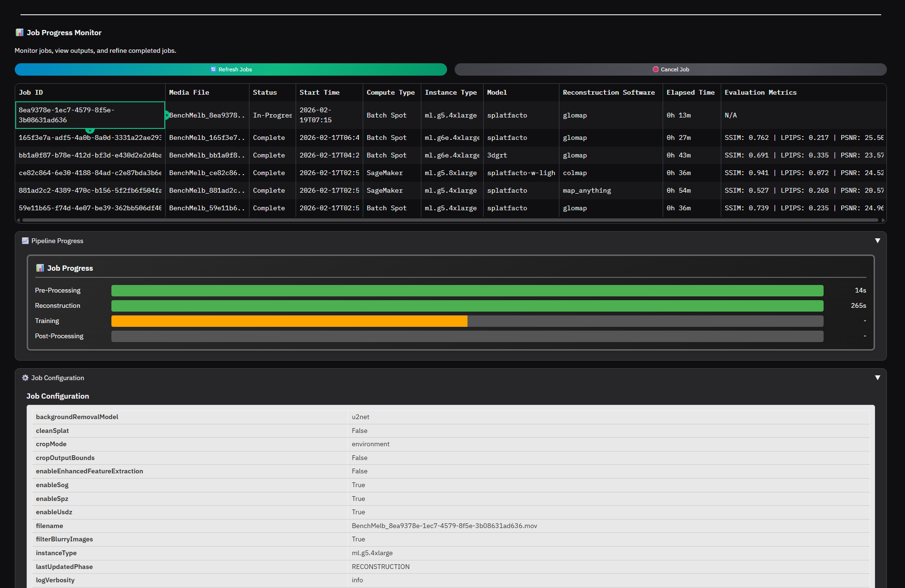Click the orange Training progress bar
This screenshot has width=905, height=588.
tap(289, 321)
